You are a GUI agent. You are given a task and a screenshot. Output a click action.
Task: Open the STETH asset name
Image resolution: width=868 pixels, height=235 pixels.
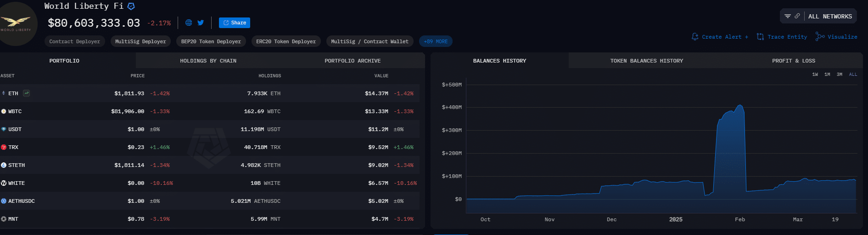17,165
